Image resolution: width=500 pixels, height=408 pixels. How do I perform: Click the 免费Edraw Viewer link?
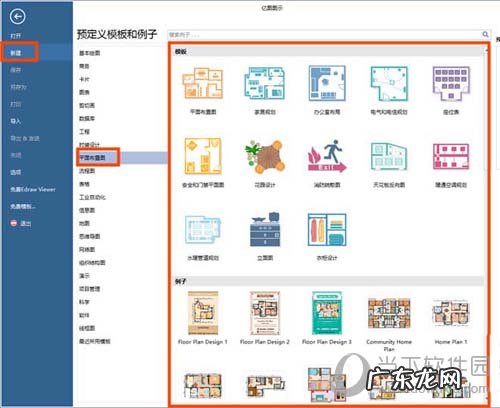pyautogui.click(x=33, y=189)
